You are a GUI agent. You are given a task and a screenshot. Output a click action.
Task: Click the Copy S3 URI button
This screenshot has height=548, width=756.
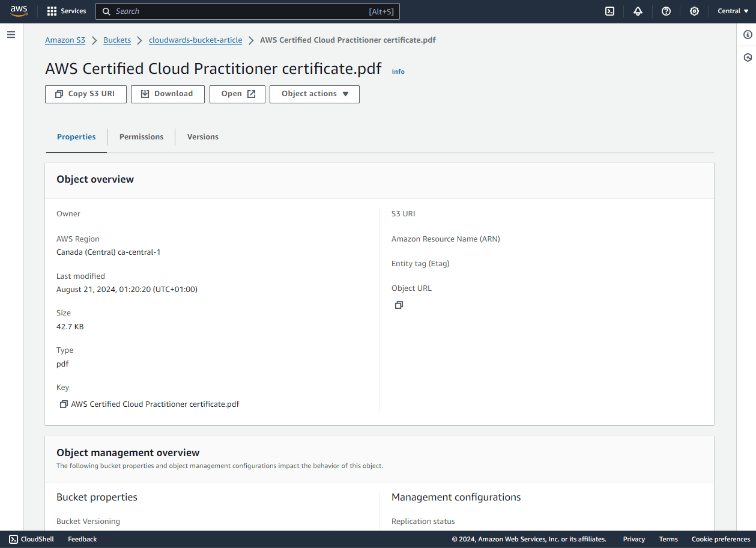[86, 94]
